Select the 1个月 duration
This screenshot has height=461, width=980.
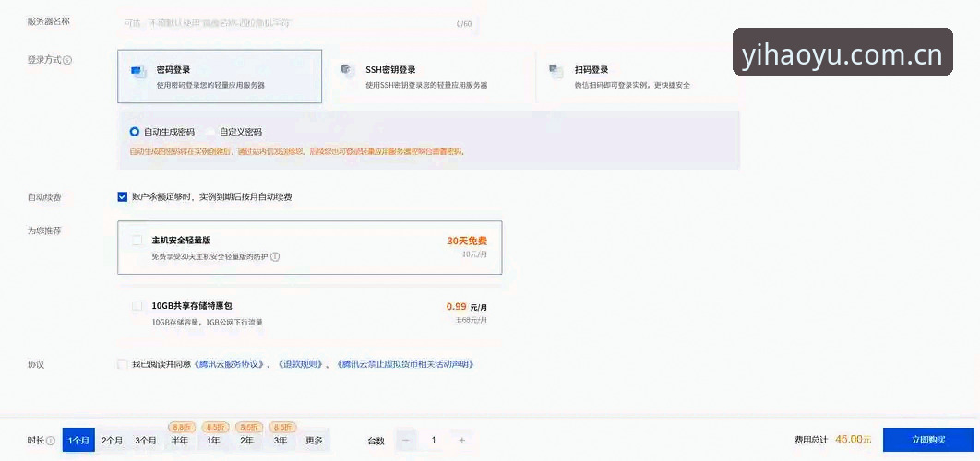pos(78,441)
